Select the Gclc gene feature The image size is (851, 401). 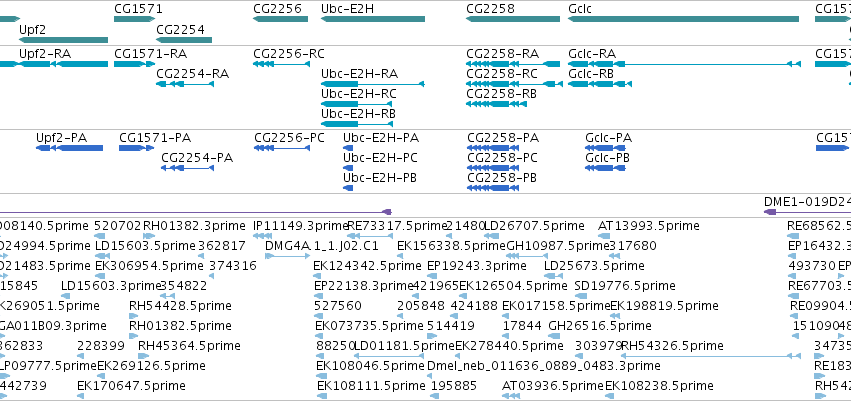coord(683,19)
